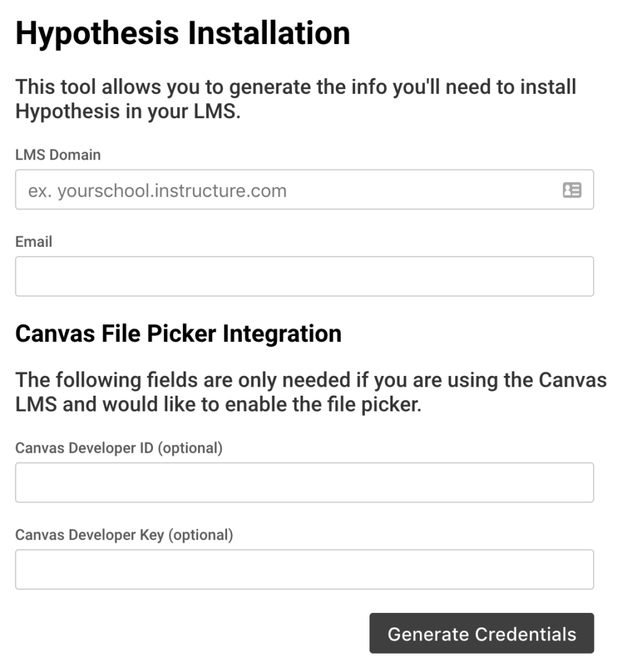Click the Canvas Developer ID optional label

[117, 446]
